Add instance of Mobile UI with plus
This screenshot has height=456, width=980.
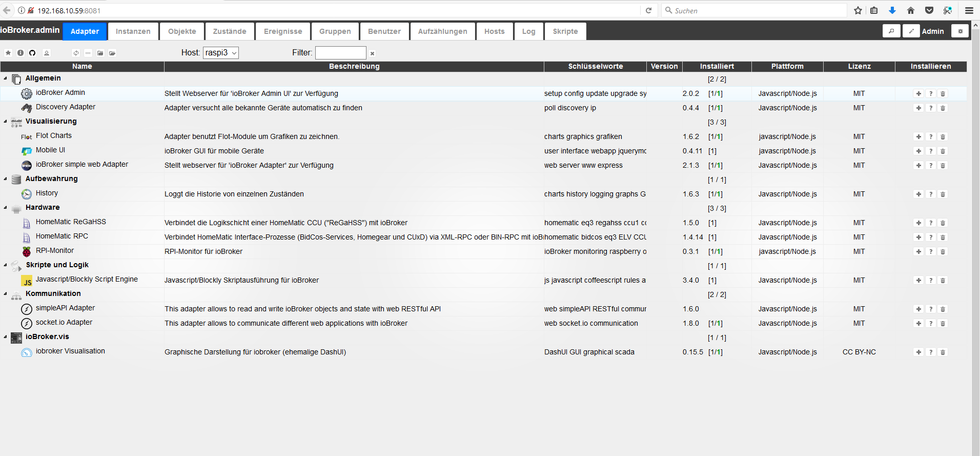[918, 151]
